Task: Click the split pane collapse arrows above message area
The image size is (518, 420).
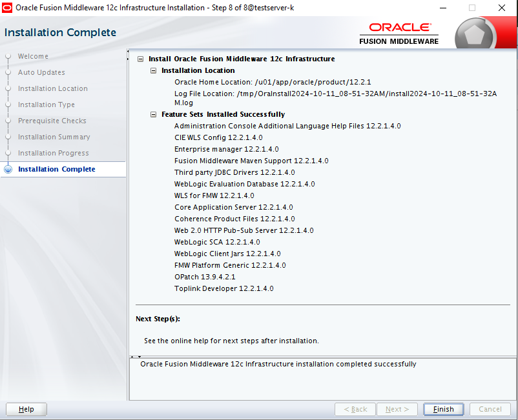Action: [136, 357]
